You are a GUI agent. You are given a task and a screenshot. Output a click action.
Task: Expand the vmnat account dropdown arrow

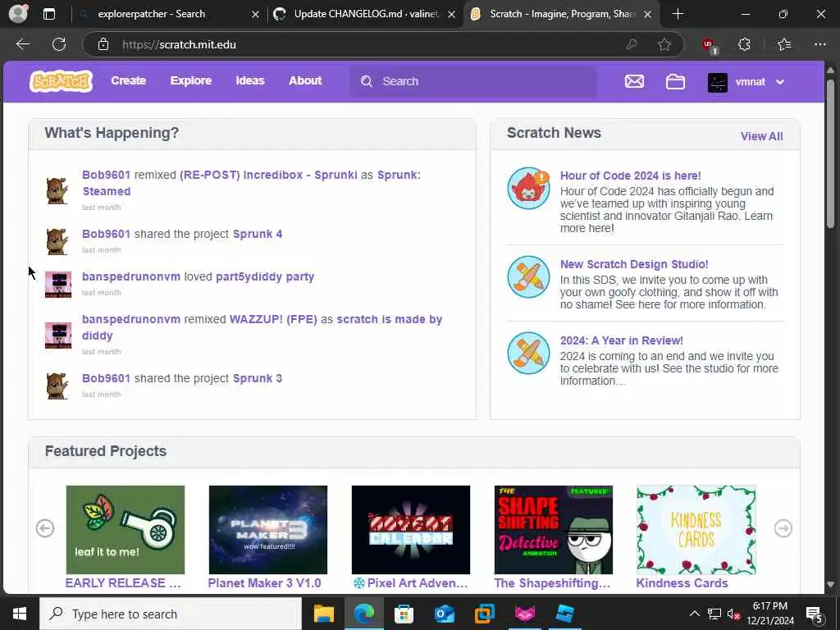[x=780, y=82]
